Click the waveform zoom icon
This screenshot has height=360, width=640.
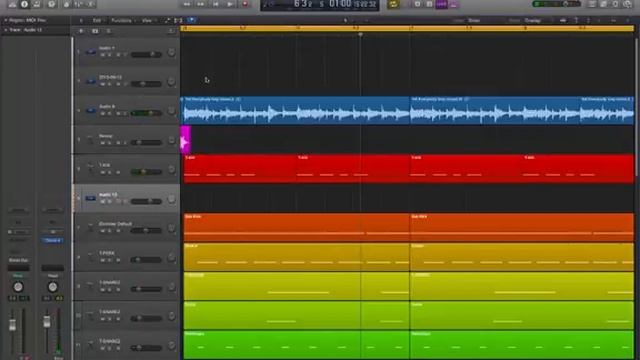[x=563, y=20]
